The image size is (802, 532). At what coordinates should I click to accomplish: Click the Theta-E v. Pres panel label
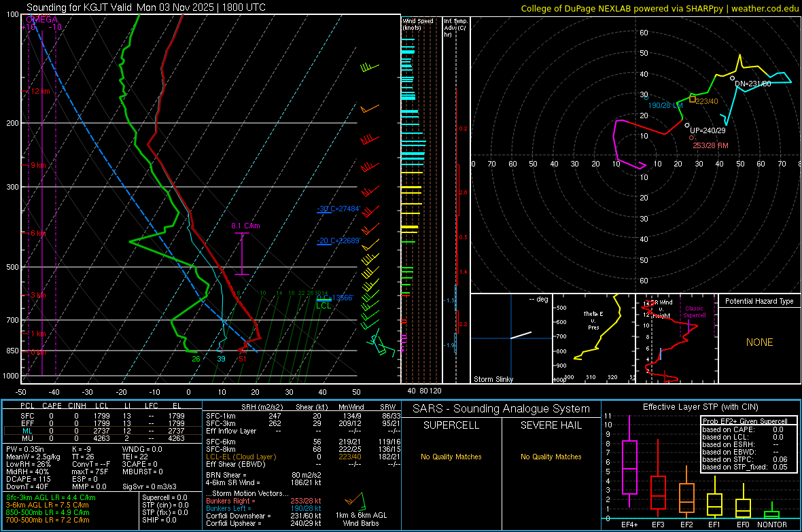pyautogui.click(x=593, y=320)
